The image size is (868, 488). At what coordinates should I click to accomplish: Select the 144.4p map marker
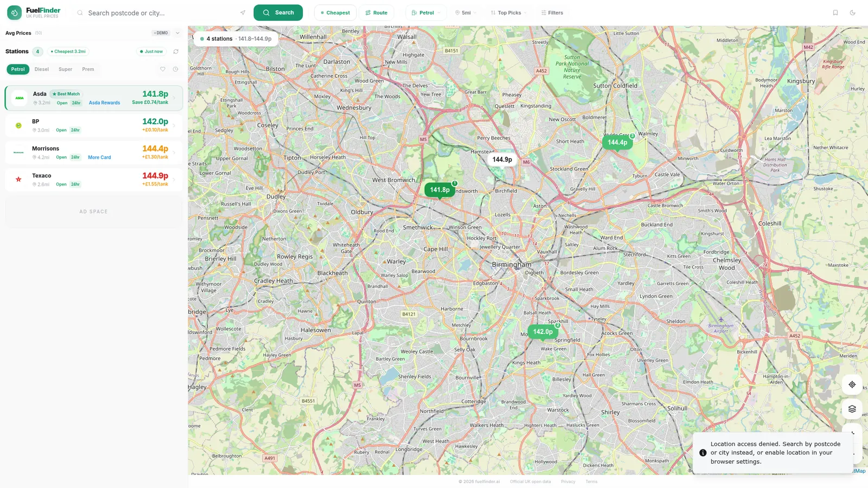[617, 142]
